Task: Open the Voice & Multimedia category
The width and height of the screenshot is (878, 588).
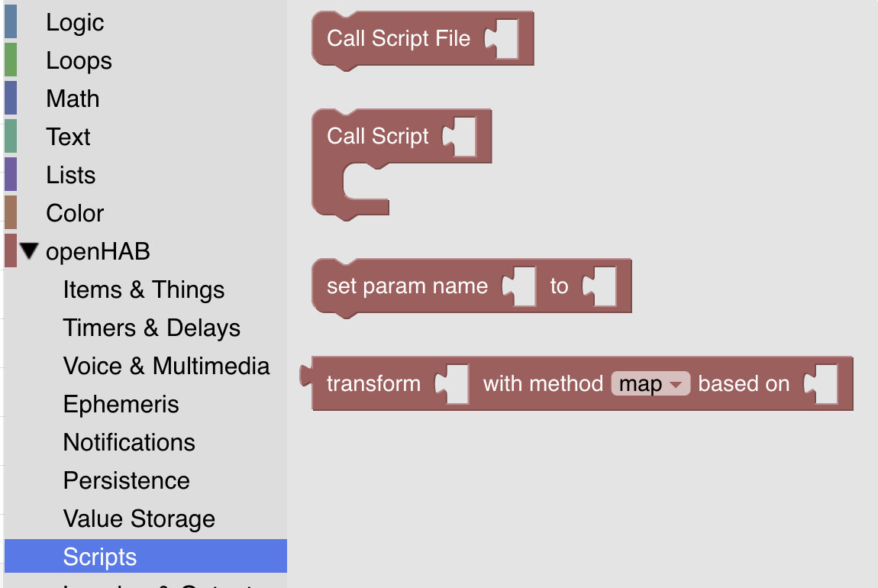Action: 166,366
